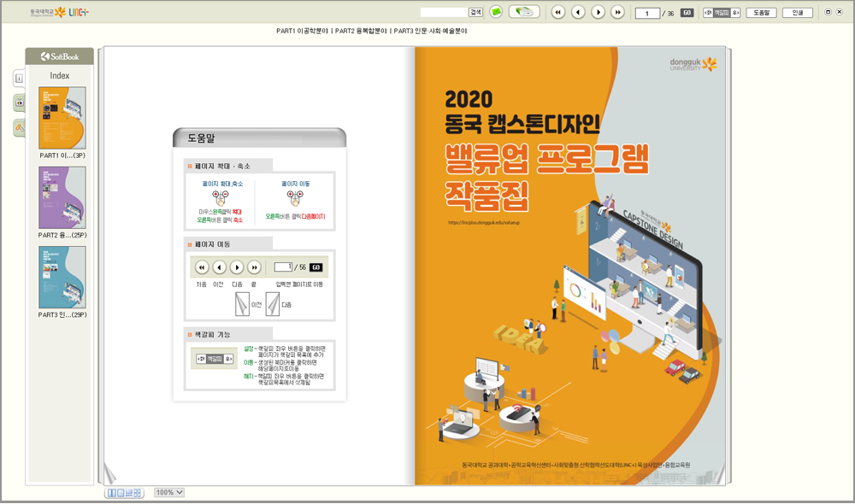Viewport: 855px width, 504px height.
Task: Click the 페이지 이동 section heading in the help panel
Action: coord(213,244)
